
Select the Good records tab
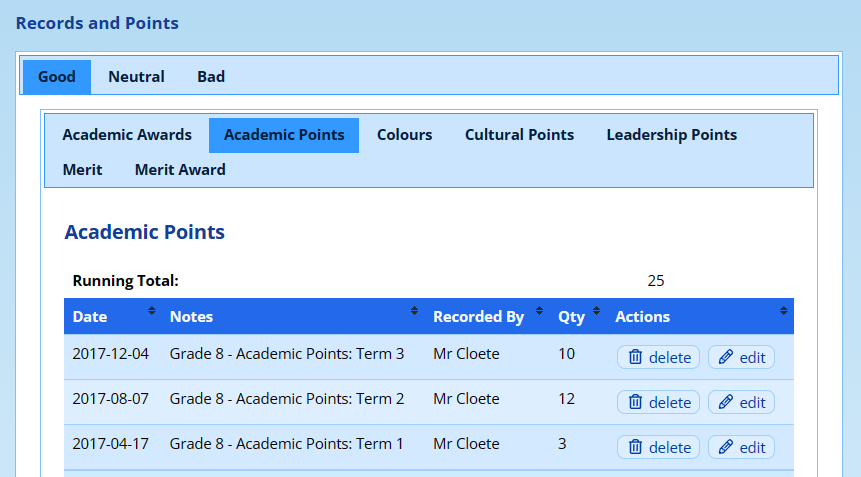[x=57, y=77]
